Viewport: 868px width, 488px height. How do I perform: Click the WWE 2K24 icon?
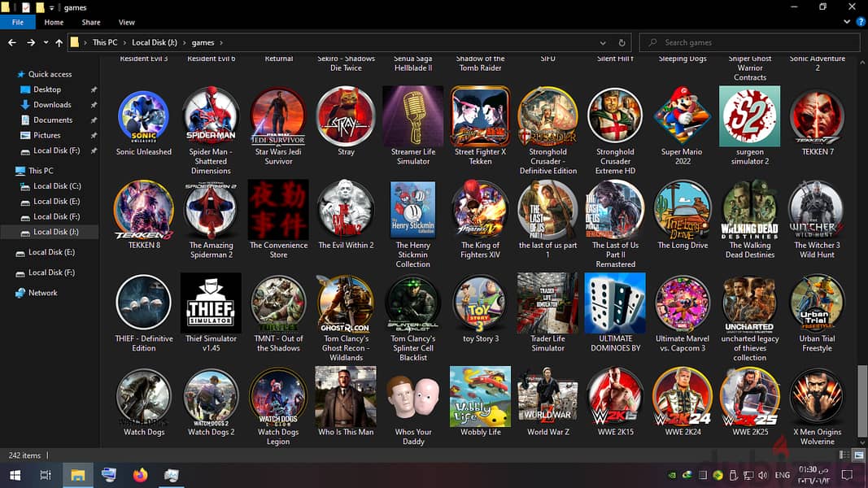point(683,397)
